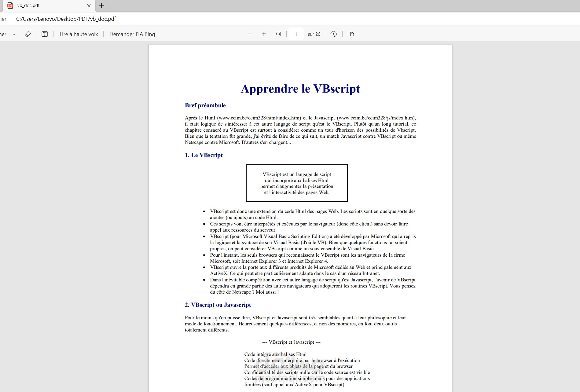This screenshot has height=392, width=580.
Task: Click Demander l'IA Bing
Action: (132, 34)
